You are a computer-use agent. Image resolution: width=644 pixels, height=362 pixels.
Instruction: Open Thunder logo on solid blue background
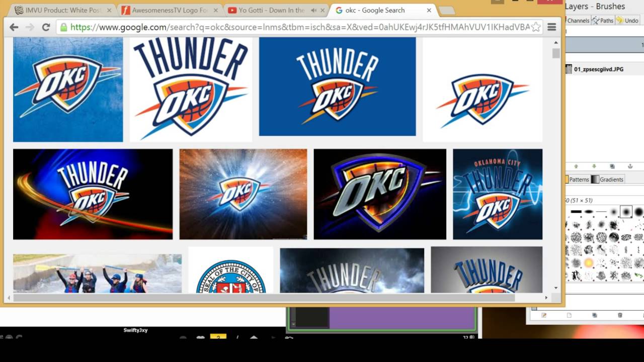tap(337, 86)
